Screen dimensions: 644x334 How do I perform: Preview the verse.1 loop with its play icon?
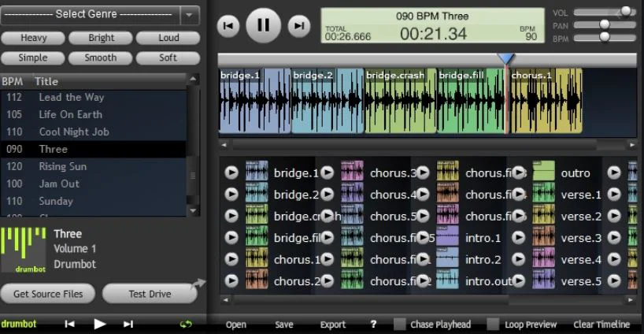[519, 194]
